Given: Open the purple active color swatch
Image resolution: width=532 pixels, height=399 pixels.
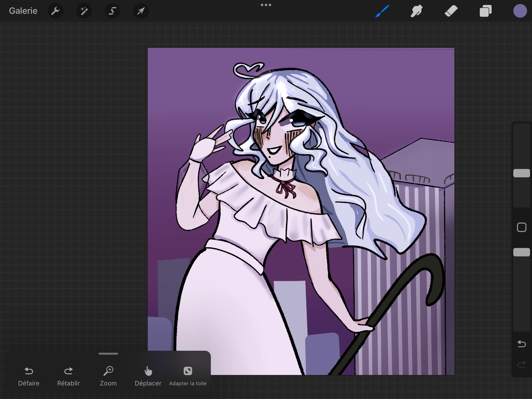Looking at the screenshot, I should [x=520, y=11].
